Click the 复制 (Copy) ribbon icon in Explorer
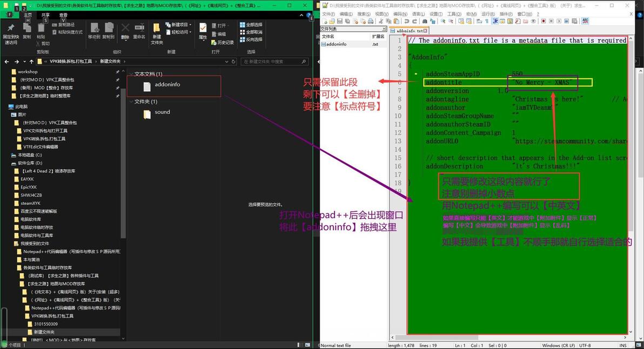Screen dimensions: 644x349 click(26, 31)
